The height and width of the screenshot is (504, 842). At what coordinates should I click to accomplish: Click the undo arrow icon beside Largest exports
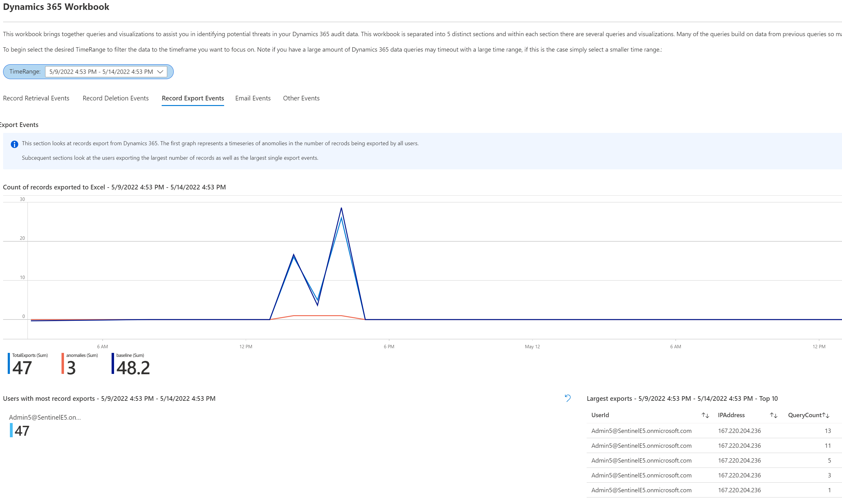coord(568,398)
